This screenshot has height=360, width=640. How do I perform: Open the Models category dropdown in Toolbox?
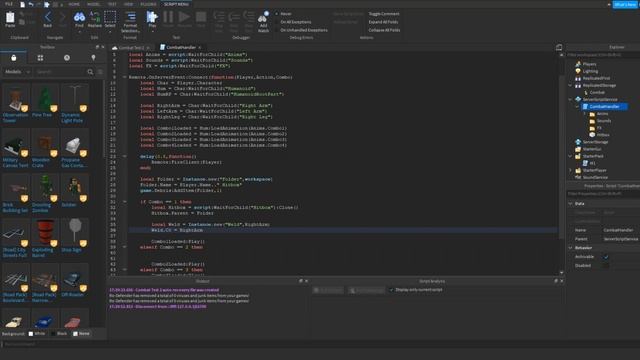click(17, 72)
